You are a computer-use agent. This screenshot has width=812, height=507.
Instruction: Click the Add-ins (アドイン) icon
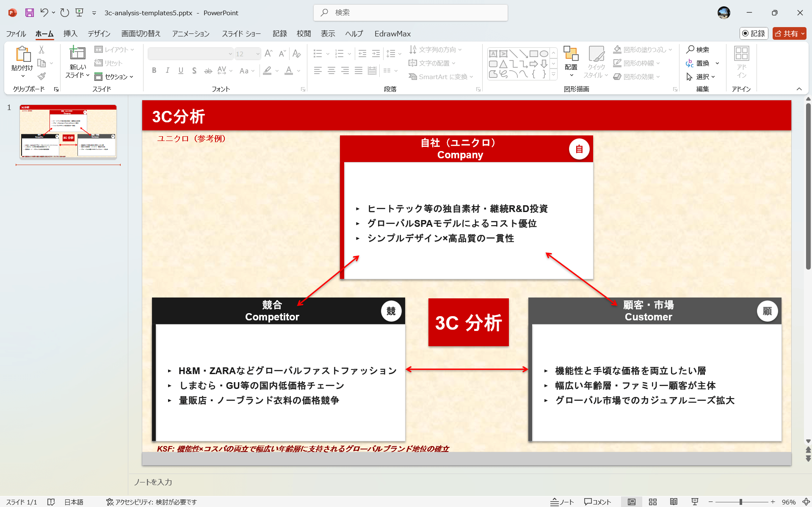pyautogui.click(x=741, y=62)
